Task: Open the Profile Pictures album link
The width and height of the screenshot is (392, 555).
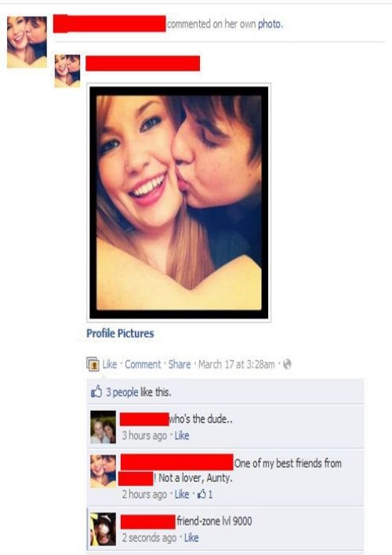Action: coord(120,333)
